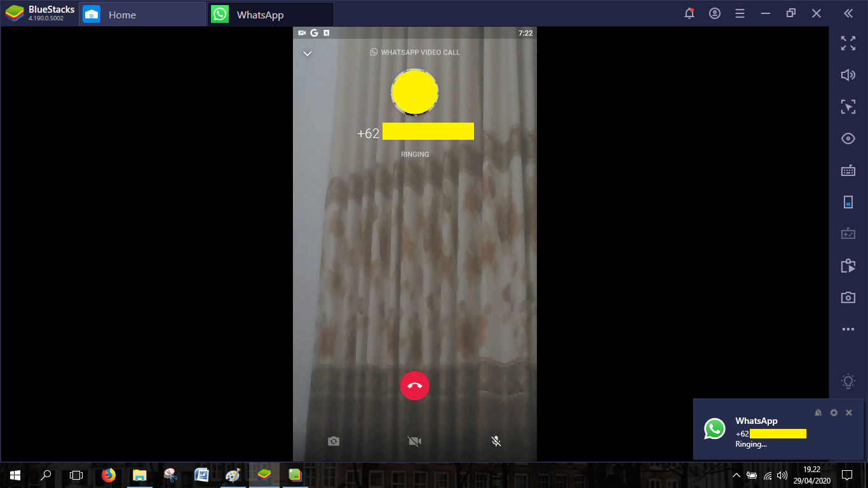This screenshot has height=488, width=868.
Task: Open the BlueStacks hamburger menu
Action: point(740,13)
